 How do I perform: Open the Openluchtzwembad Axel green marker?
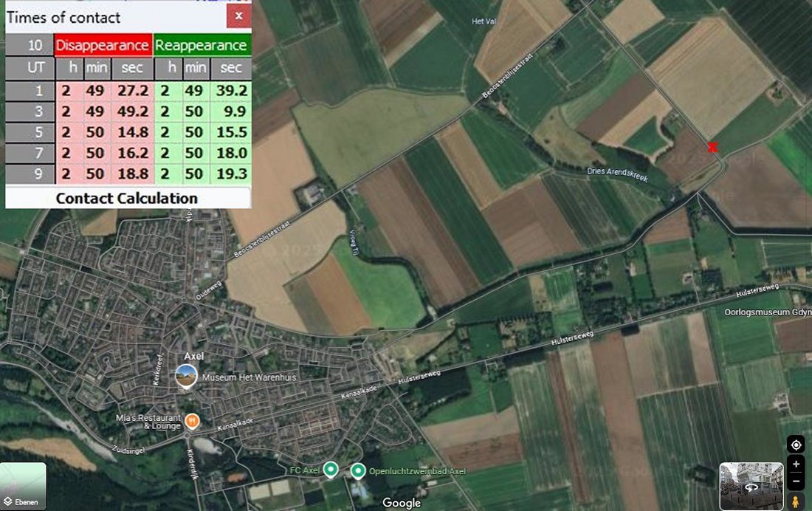[358, 471]
